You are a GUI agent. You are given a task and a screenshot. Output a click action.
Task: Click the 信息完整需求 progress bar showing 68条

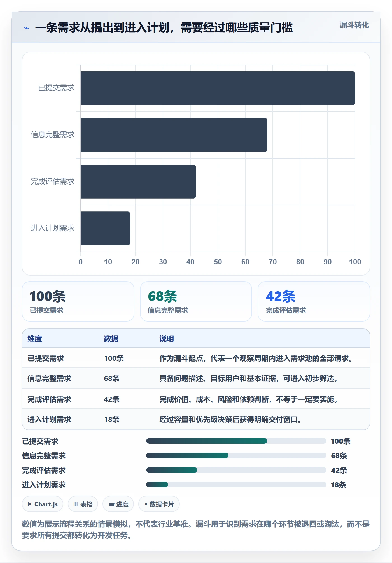tap(236, 456)
